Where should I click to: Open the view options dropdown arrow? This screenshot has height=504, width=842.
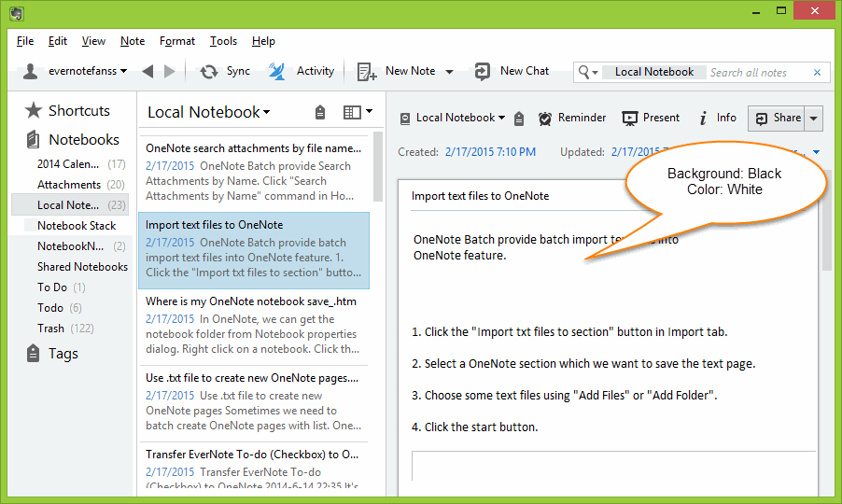[370, 111]
